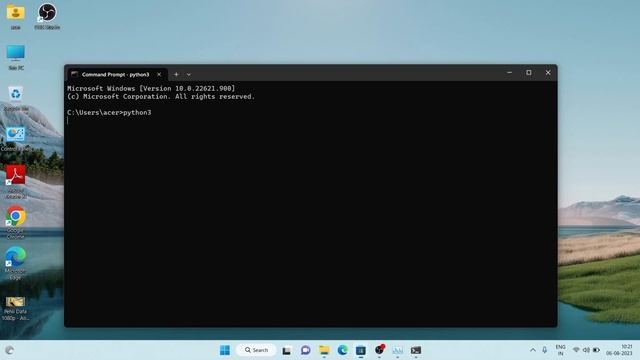640x360 pixels.
Task: Open a new terminal tab with the plus button
Action: (x=176, y=74)
